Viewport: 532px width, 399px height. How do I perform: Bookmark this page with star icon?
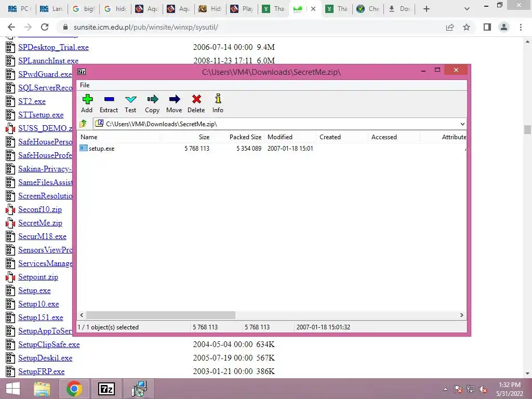(467, 27)
